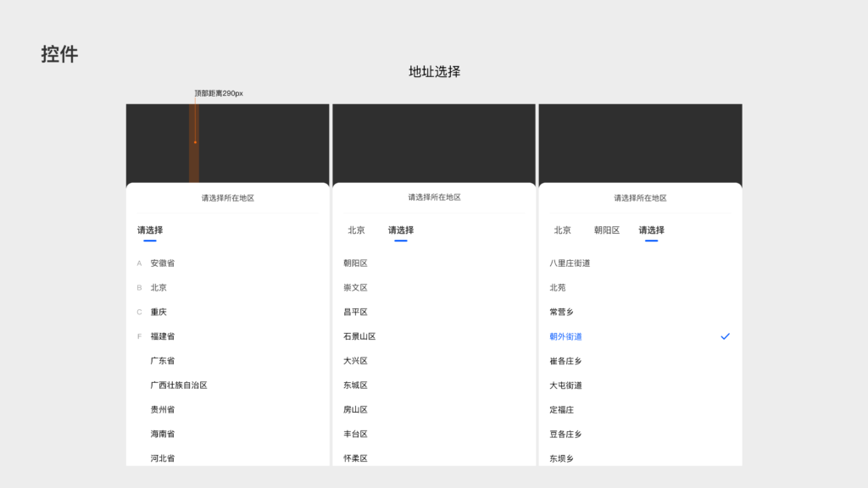Viewport: 868px width, 488px height.
Task: Click index letter A beside 安徽省
Action: pyautogui.click(x=139, y=263)
